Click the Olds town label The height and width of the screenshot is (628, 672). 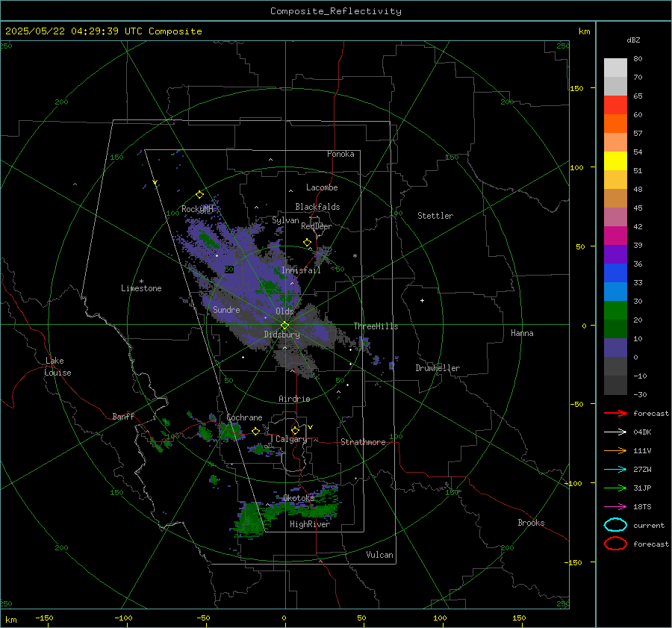tap(284, 311)
